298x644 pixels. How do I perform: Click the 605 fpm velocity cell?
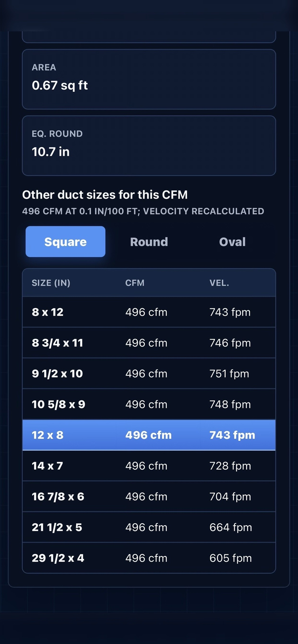click(231, 558)
